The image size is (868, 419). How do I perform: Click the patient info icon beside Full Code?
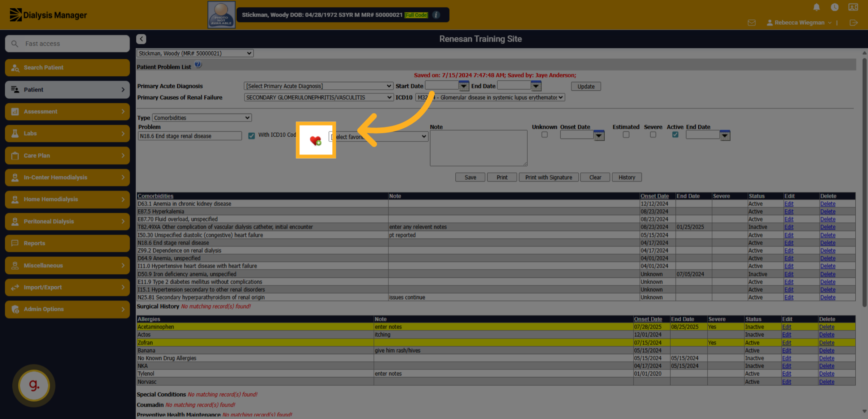click(436, 15)
